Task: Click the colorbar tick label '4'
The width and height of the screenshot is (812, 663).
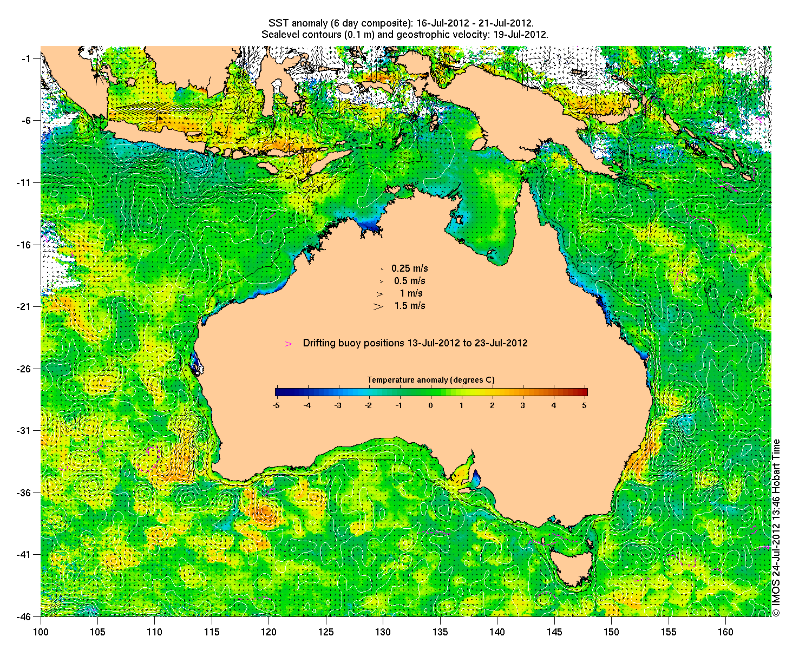Action: tap(554, 405)
